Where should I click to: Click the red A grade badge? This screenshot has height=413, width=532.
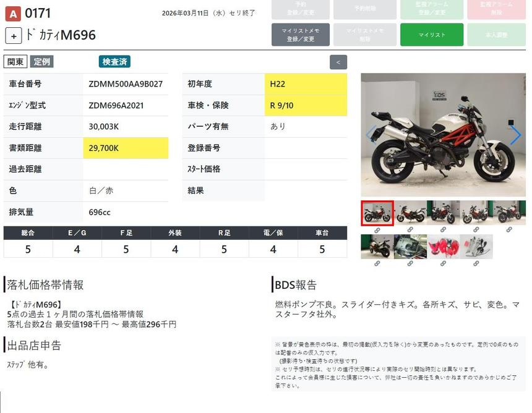12,14
